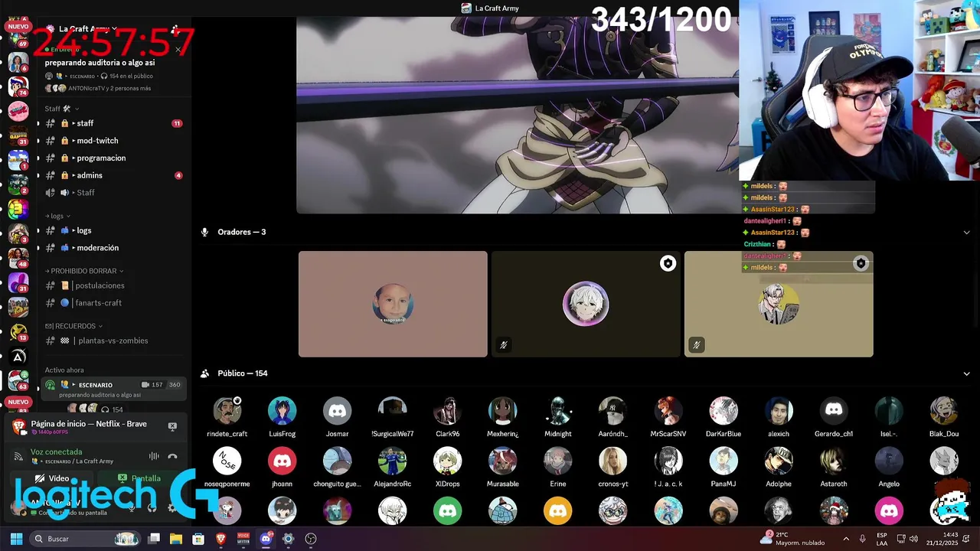Collapse the Público section chevron

[966, 373]
